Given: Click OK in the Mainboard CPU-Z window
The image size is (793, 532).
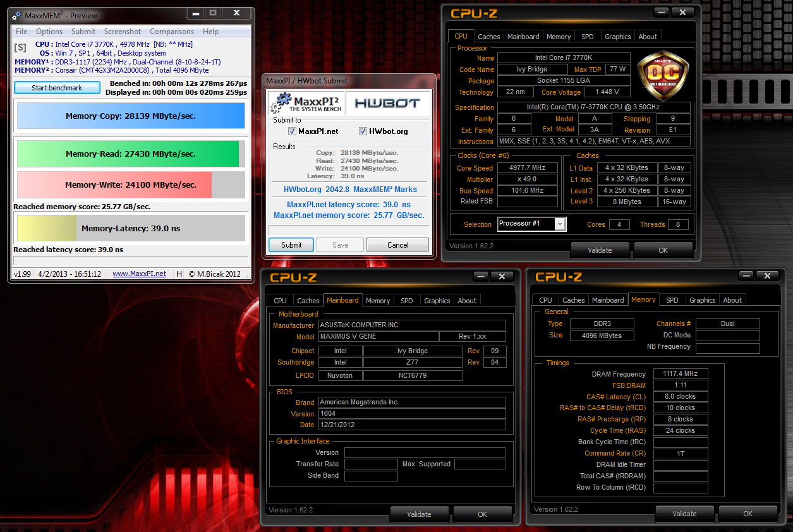Looking at the screenshot, I should pyautogui.click(x=482, y=514).
